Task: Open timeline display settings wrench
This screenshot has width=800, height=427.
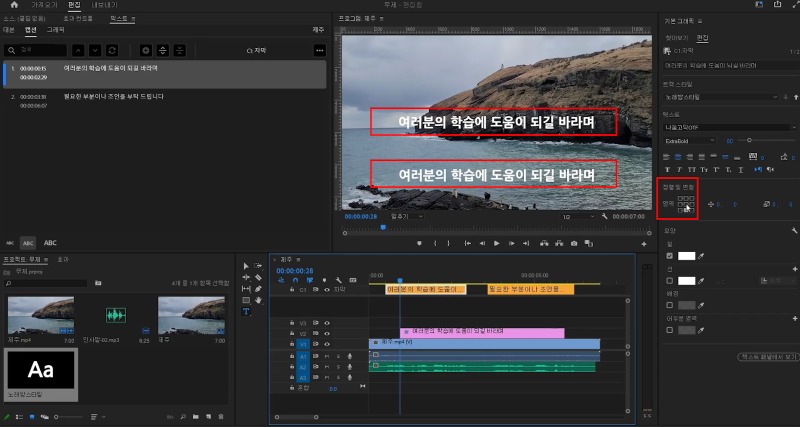Action: point(338,280)
